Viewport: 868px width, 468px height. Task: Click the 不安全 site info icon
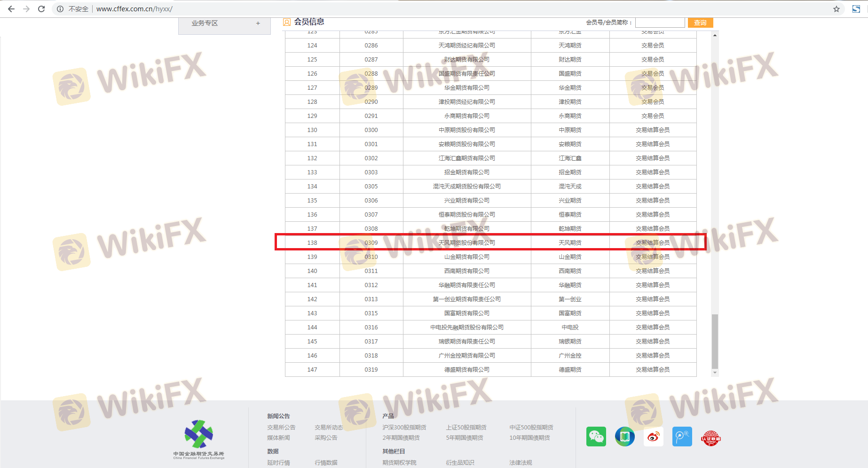(x=60, y=9)
